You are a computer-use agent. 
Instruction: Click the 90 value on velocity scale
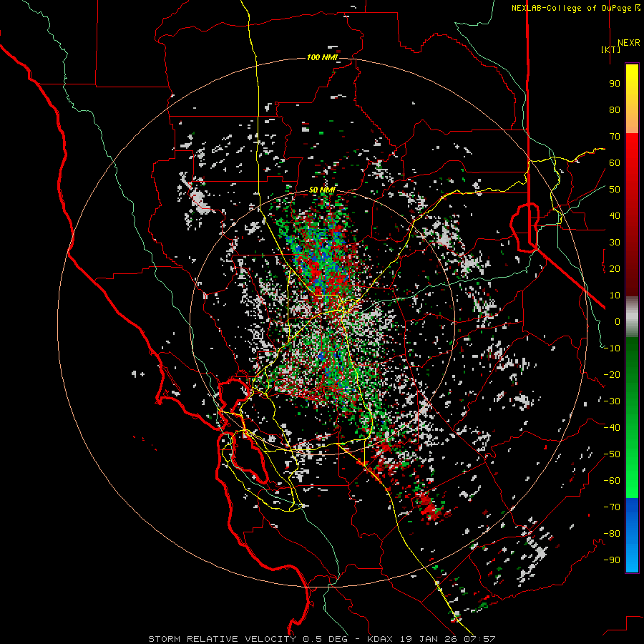point(615,84)
